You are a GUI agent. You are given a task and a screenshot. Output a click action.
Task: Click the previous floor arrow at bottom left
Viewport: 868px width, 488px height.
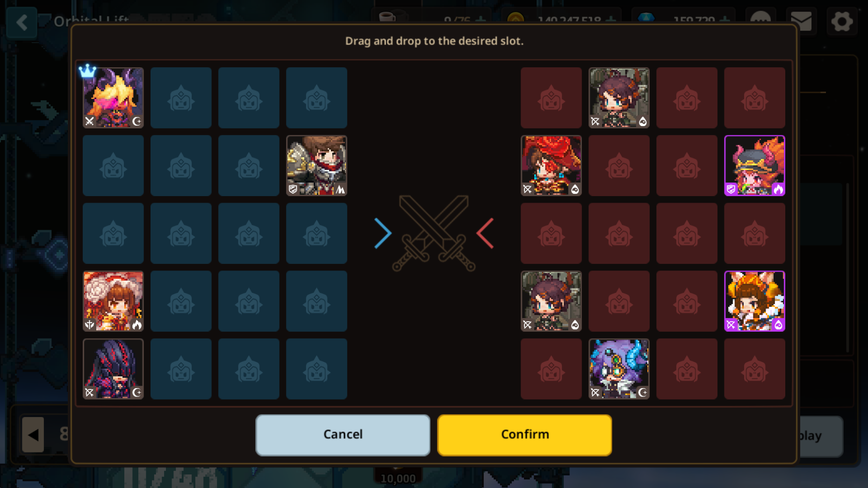(33, 435)
